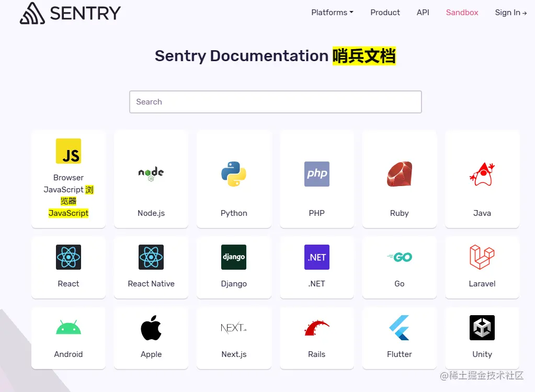Click inside the Search input field
535x392 pixels.
tap(276, 102)
